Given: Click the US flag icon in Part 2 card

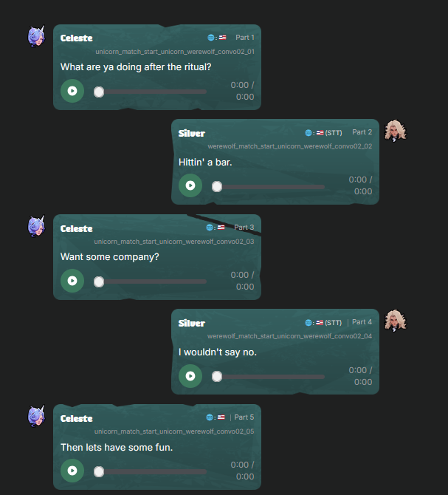Looking at the screenshot, I should tap(320, 132).
